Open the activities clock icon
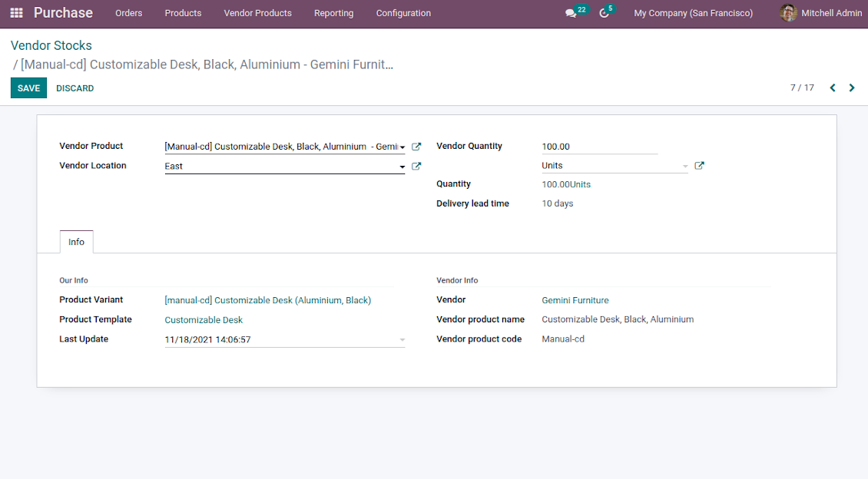868x479 pixels. 605,13
